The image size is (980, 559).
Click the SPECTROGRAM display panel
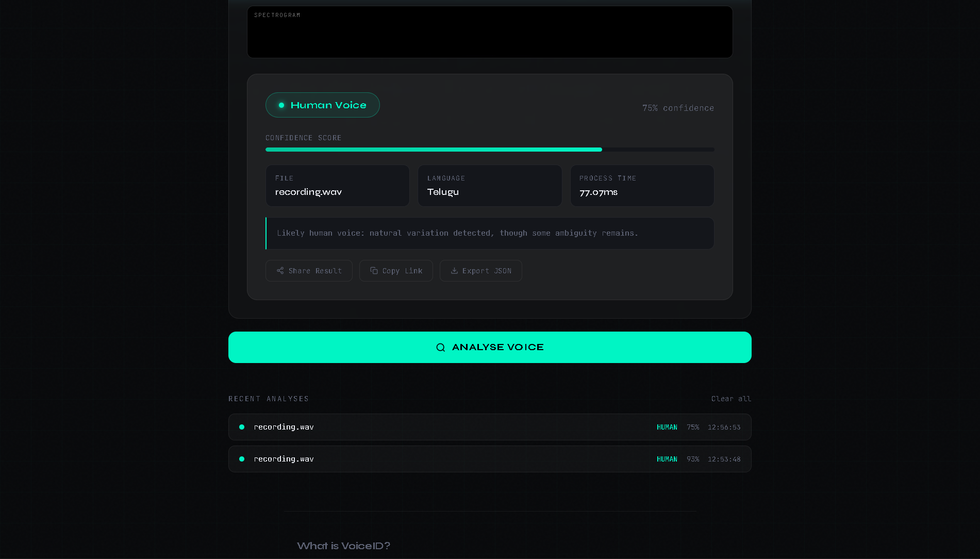pos(489,32)
